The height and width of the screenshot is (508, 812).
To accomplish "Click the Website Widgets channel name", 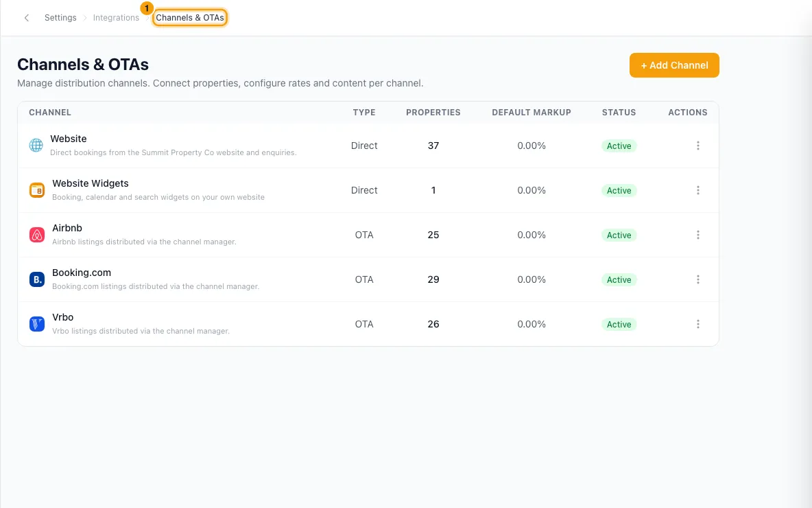I will tap(90, 183).
